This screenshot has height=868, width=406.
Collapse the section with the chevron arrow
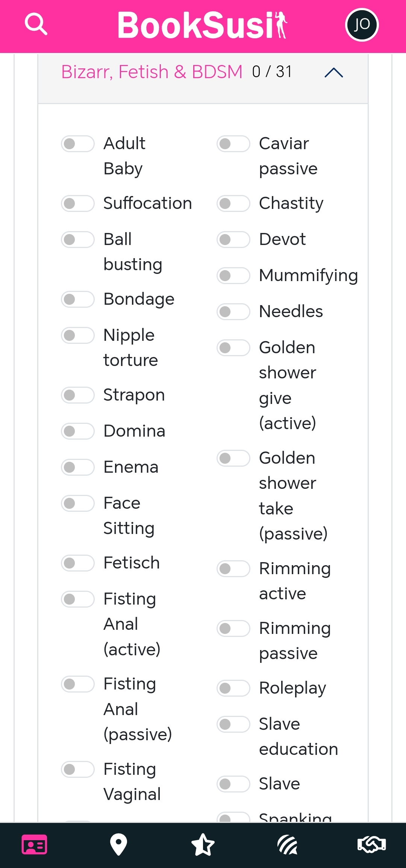(334, 73)
